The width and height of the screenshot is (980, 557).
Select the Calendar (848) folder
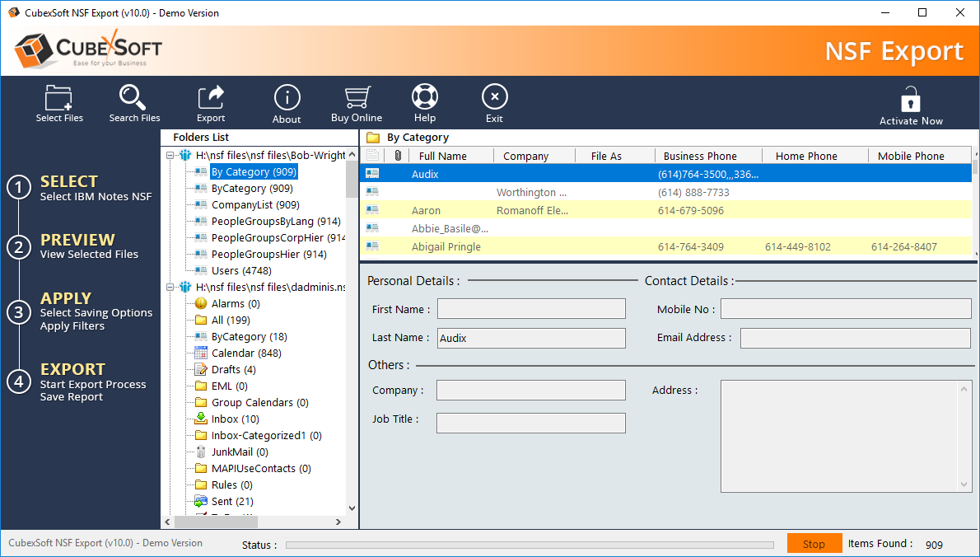pos(245,353)
